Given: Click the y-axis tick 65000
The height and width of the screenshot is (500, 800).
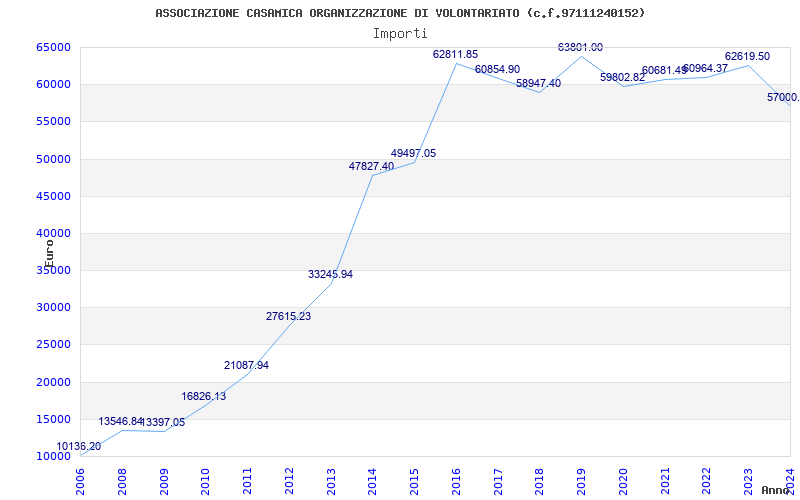Looking at the screenshot, I should [53, 47].
